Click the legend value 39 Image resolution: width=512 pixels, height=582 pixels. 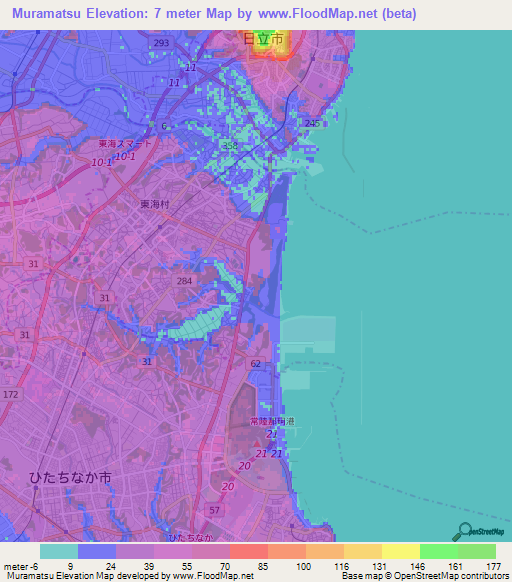click(x=149, y=567)
